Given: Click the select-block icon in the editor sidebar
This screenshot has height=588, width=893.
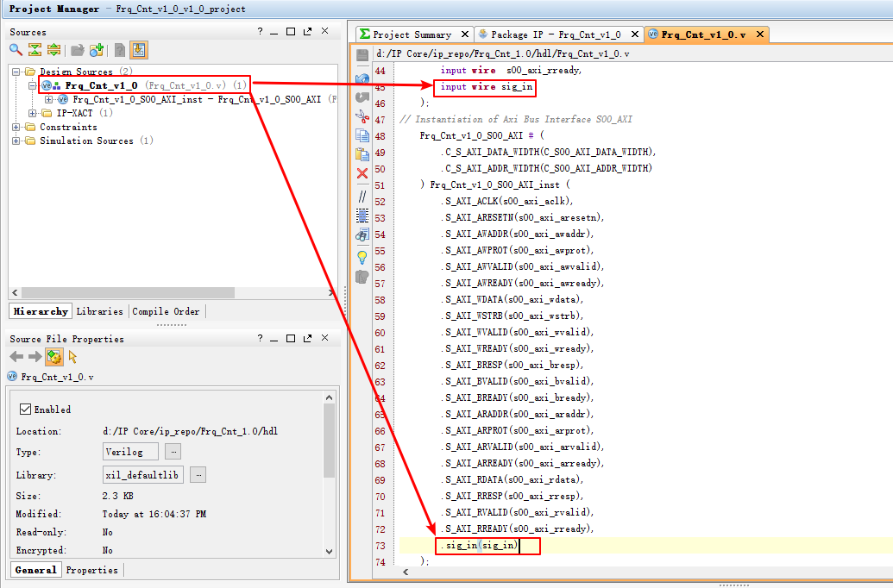Looking at the screenshot, I should coord(362,216).
